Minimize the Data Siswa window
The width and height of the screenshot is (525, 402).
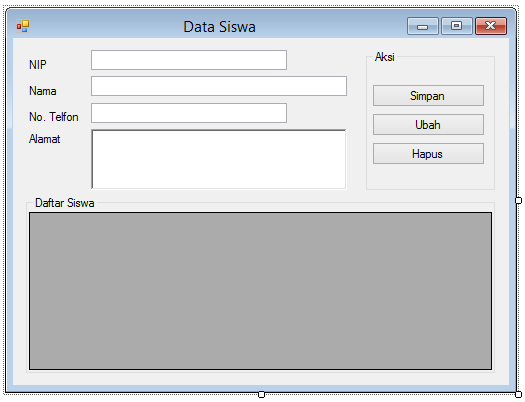click(x=423, y=26)
